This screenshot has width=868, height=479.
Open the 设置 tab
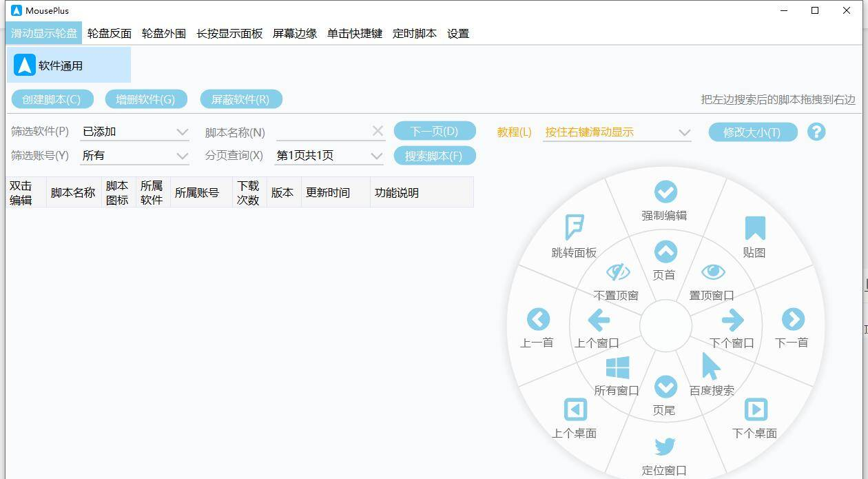457,33
